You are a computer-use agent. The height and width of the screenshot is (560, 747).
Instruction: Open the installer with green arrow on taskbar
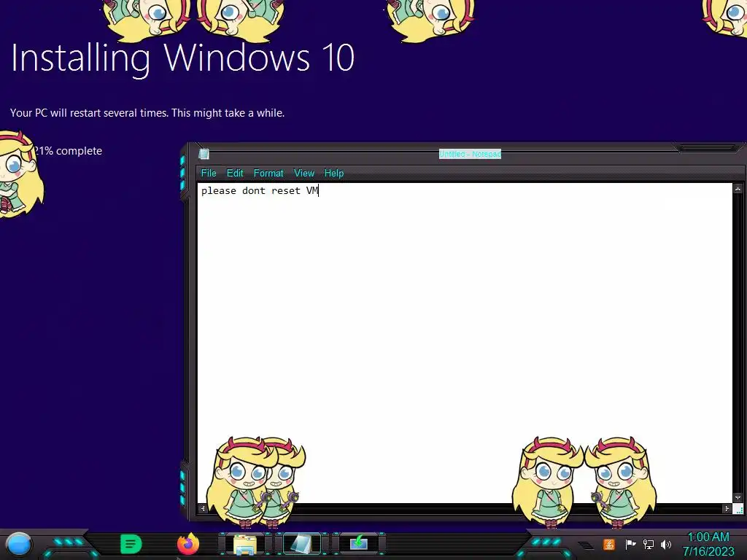[x=359, y=543]
